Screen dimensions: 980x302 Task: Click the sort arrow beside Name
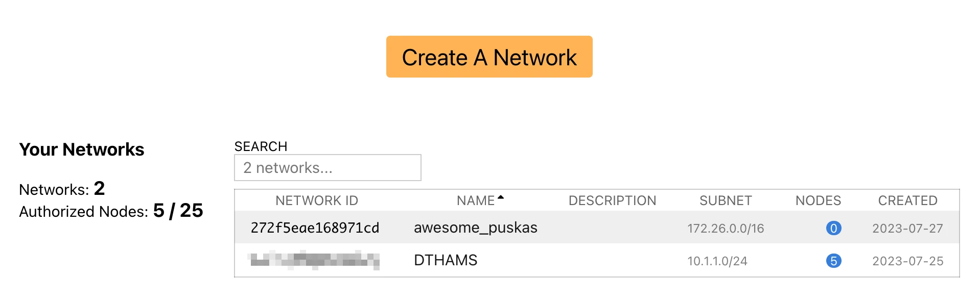(x=501, y=197)
